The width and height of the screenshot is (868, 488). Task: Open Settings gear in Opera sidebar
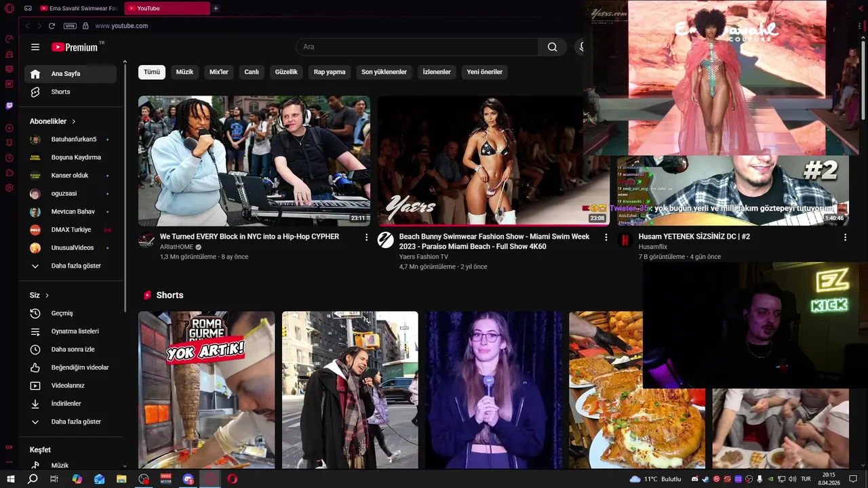[9, 188]
